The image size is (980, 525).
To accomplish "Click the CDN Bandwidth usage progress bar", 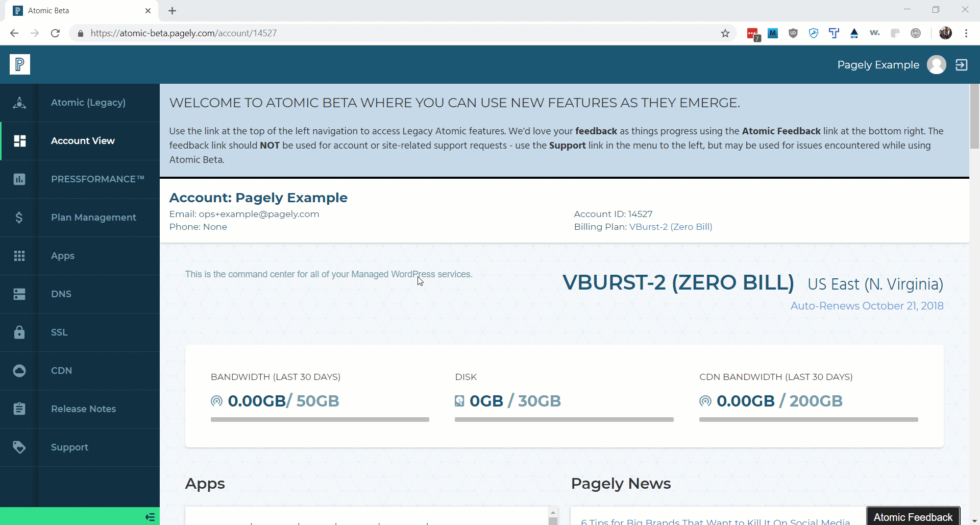I will coord(808,420).
